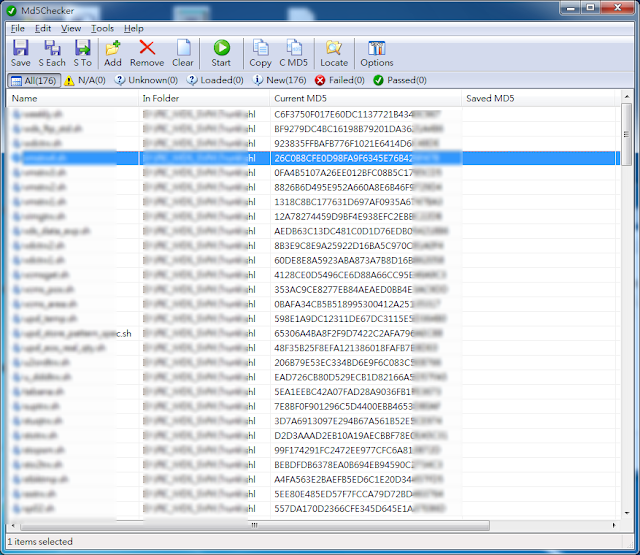Sort by the In Folder column header

pyautogui.click(x=204, y=98)
